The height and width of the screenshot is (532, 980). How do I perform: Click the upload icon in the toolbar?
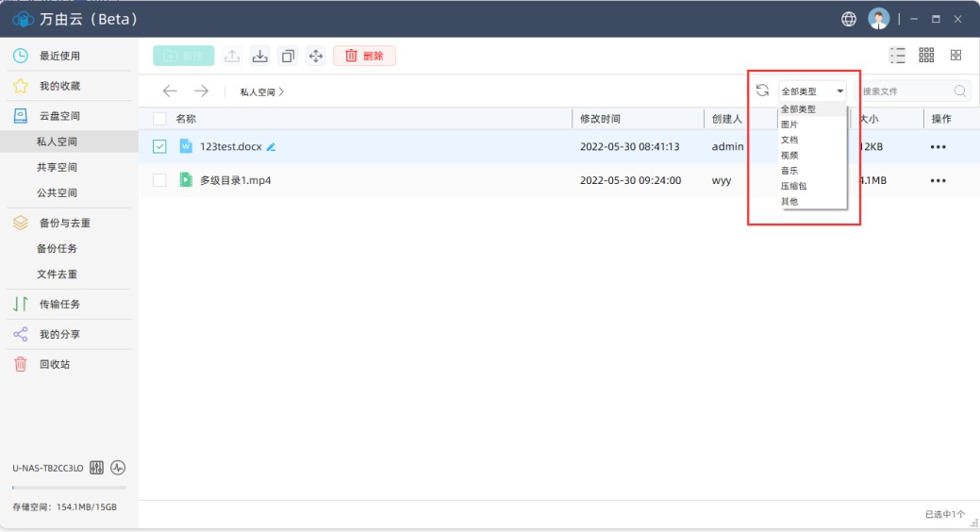[232, 56]
